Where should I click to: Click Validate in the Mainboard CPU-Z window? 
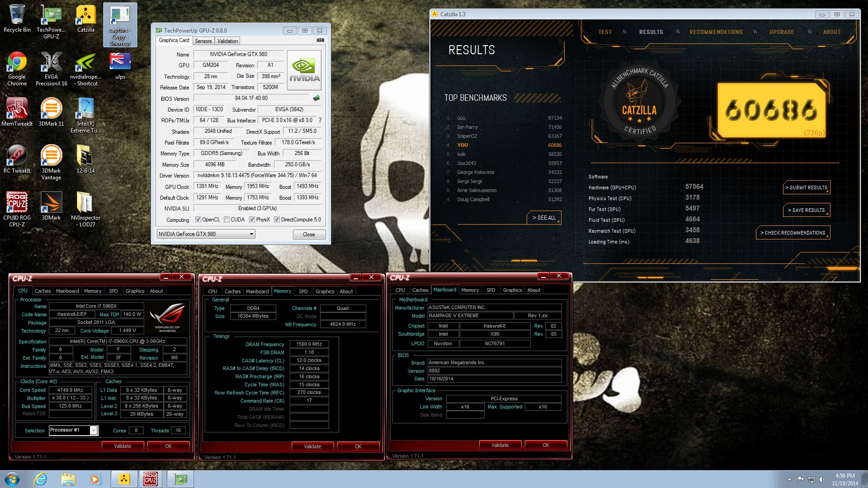pos(500,445)
